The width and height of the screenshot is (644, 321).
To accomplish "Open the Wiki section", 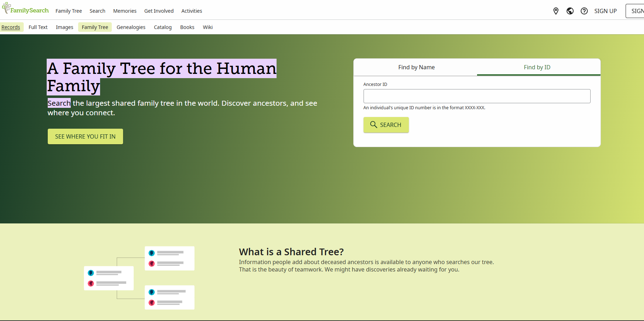I will tap(208, 27).
